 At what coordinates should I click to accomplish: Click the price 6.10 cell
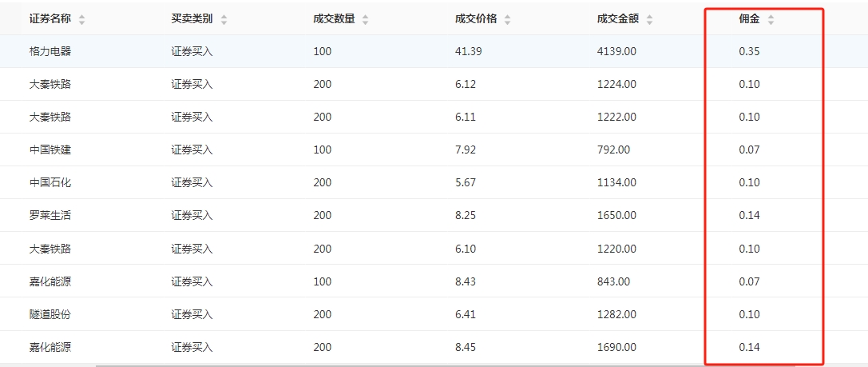[466, 249]
